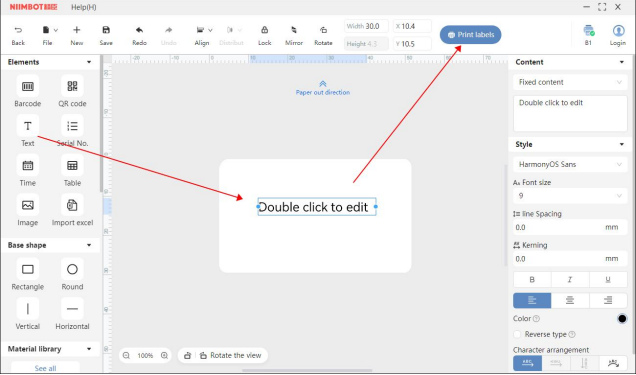Zoom in with plus magnifier
The image size is (636, 375).
point(164,356)
